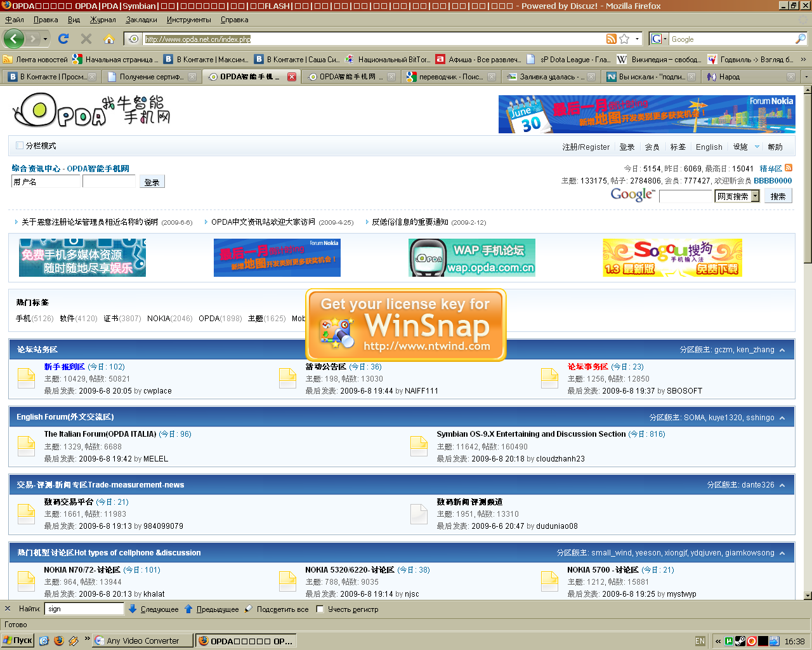The image size is (812, 650).
Task: Go back with the green Back arrow
Action: [14, 39]
